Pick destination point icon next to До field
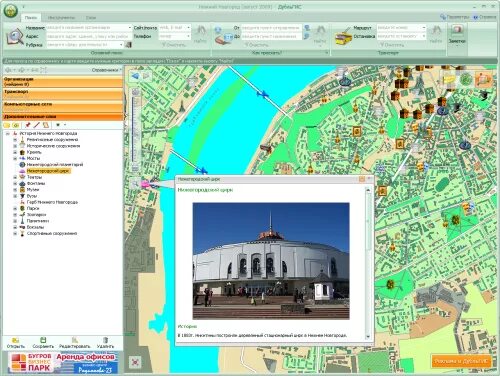The image size is (500, 376). click(x=307, y=36)
